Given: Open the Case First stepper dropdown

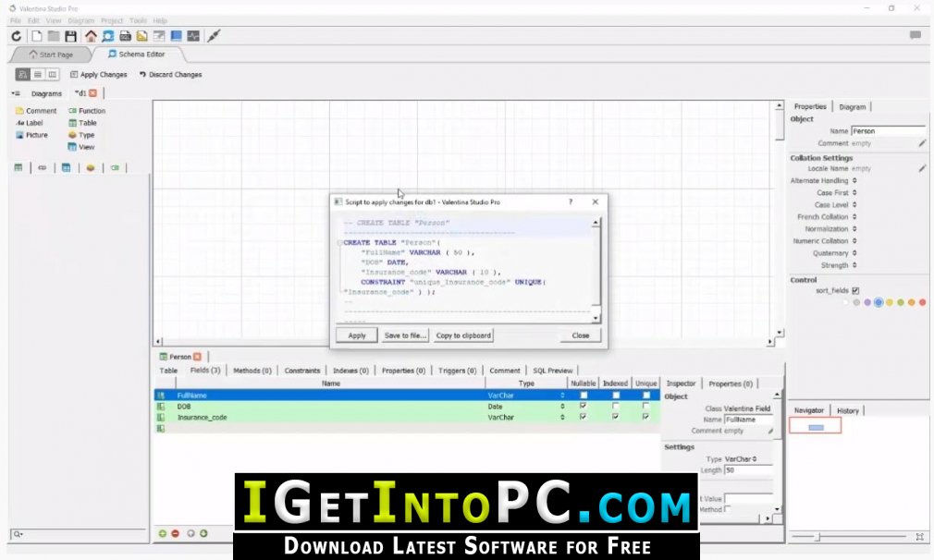Looking at the screenshot, I should point(854,193).
